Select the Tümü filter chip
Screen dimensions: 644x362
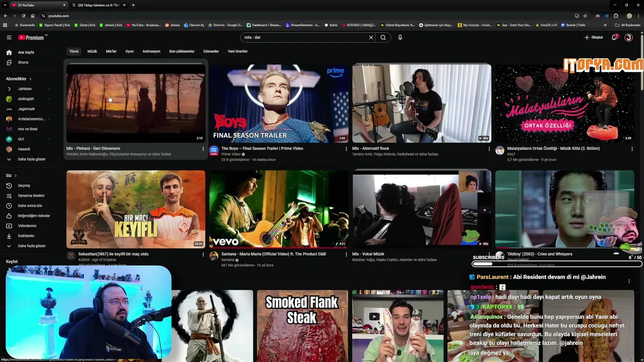coord(74,51)
